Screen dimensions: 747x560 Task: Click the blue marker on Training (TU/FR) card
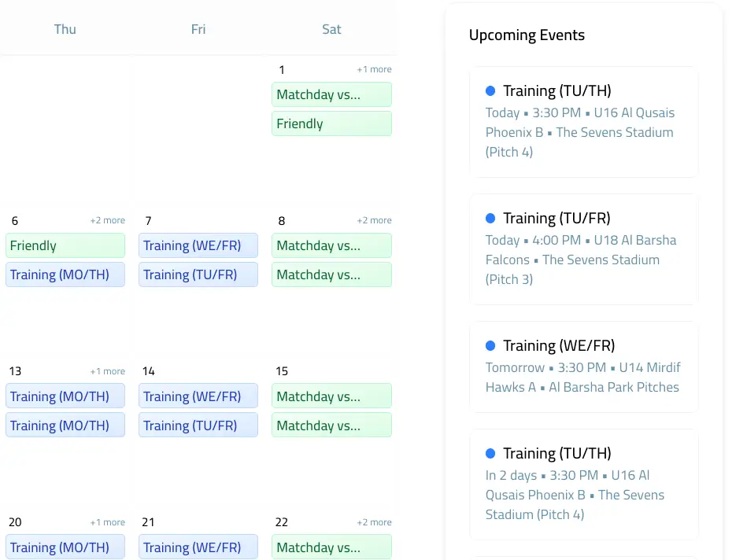coord(490,218)
